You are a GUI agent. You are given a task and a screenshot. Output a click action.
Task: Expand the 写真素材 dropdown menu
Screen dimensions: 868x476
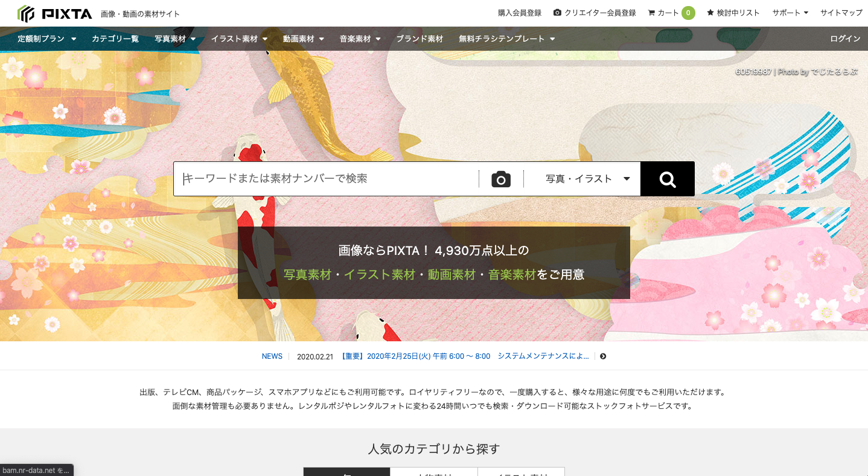[175, 39]
